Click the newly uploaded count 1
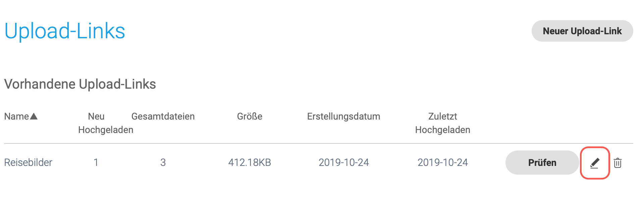 pyautogui.click(x=96, y=163)
